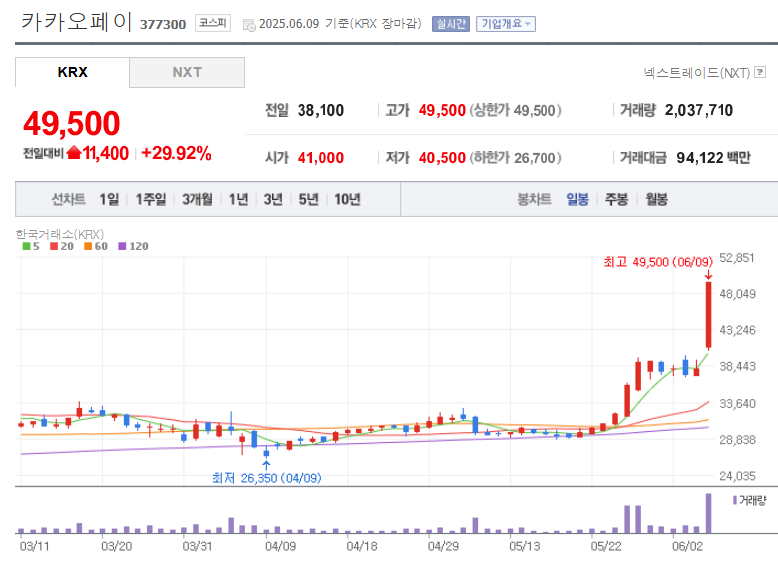Select the 1년 line chart period
Image resolution: width=778 pixels, height=571 pixels.
point(238,199)
